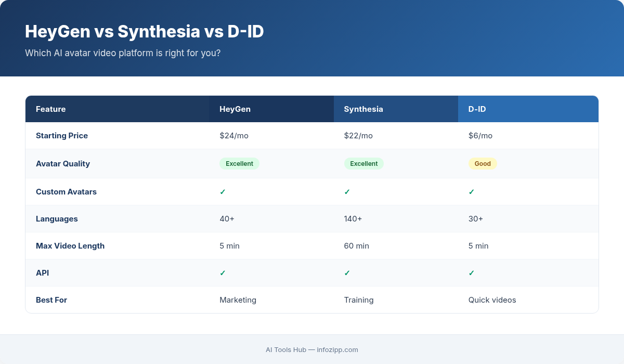The width and height of the screenshot is (624, 364).
Task: Open the infozipp.com link
Action: pos(337,349)
